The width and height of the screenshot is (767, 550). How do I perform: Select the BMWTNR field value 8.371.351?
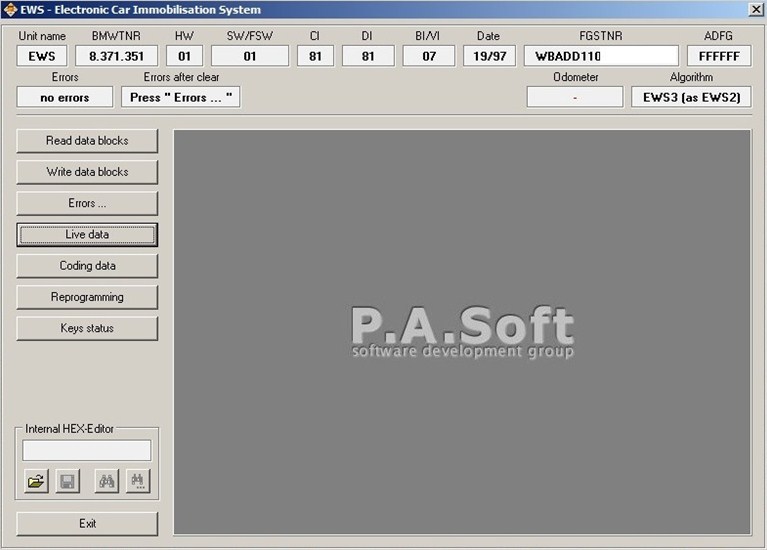click(x=116, y=56)
